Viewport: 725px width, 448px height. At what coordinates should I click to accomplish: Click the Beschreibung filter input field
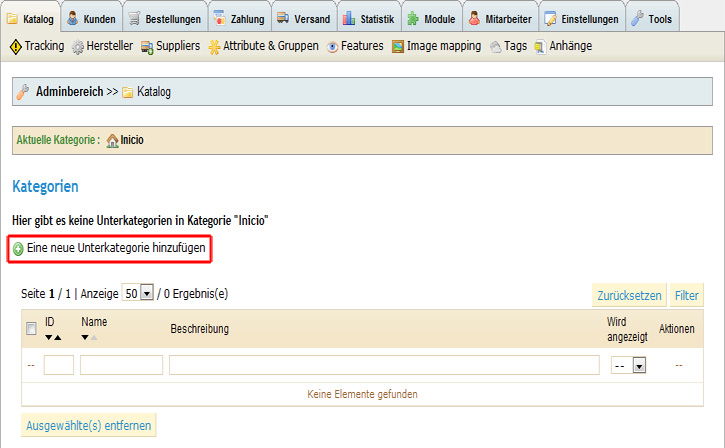click(x=384, y=365)
